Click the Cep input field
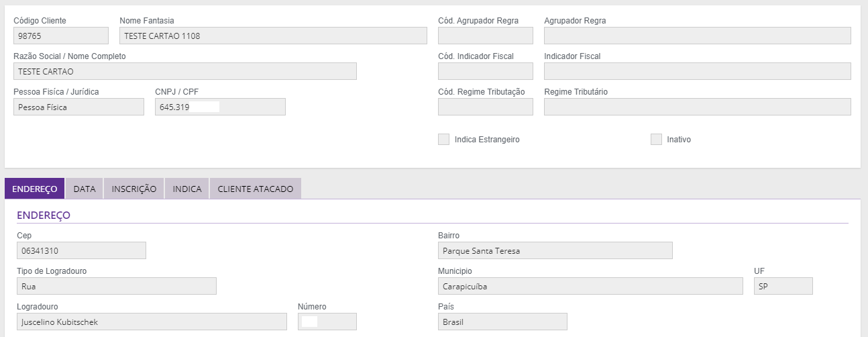The image size is (868, 337). click(81, 250)
